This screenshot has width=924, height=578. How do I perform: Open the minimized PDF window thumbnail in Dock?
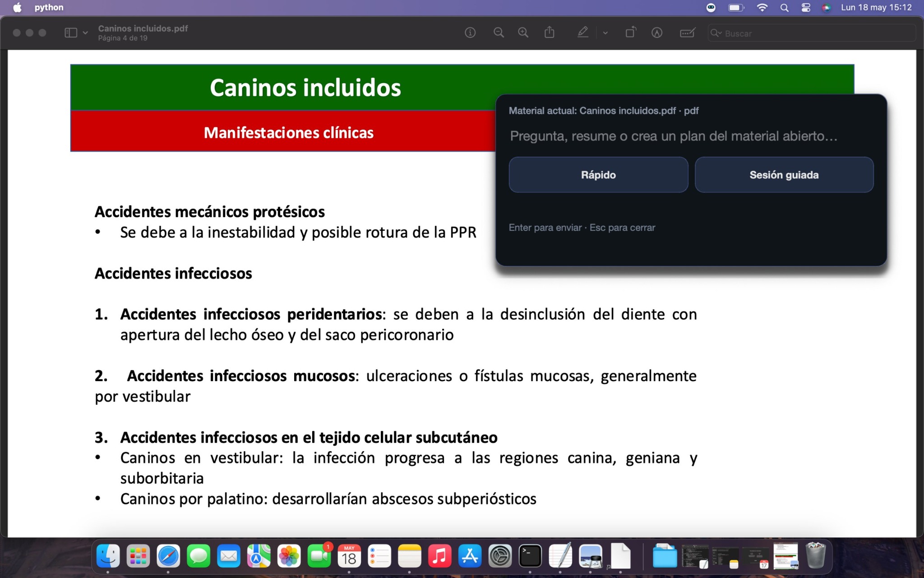click(786, 555)
